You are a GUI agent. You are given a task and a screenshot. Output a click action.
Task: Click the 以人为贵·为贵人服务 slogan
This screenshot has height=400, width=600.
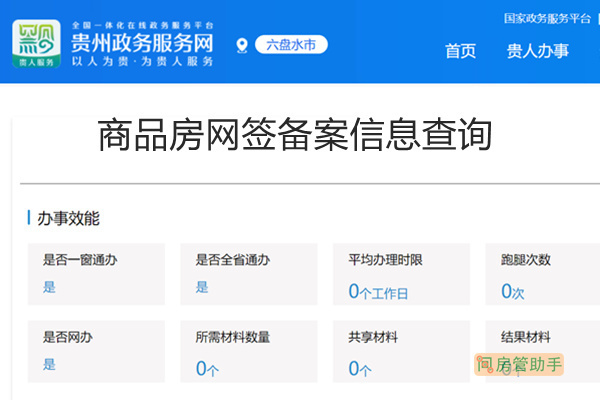click(x=142, y=61)
